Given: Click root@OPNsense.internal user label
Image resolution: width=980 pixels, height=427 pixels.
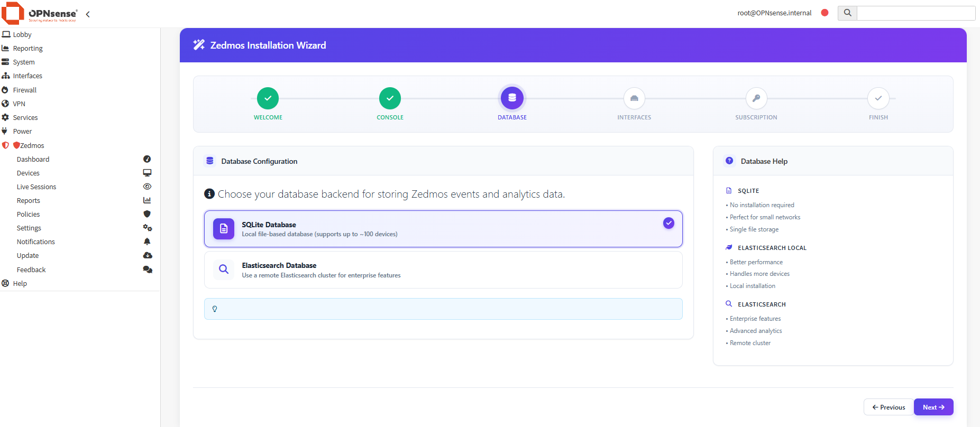Looking at the screenshot, I should pyautogui.click(x=774, y=13).
